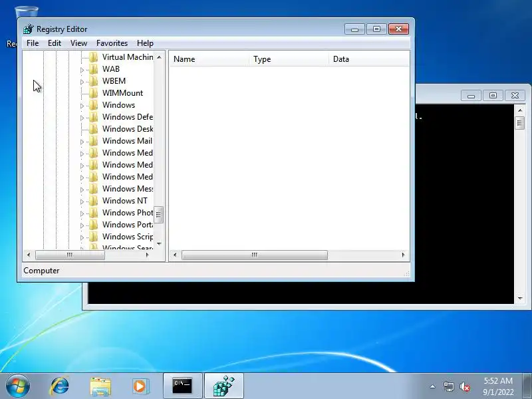Select the WIMMount key label
Image resolution: width=532 pixels, height=399 pixels.
pyautogui.click(x=122, y=93)
